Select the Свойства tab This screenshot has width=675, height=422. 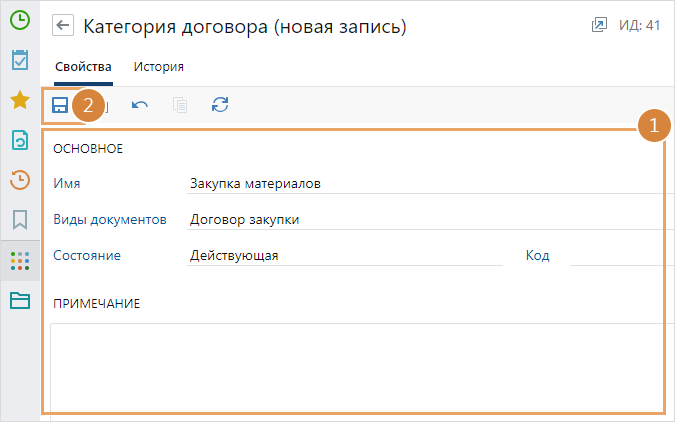coord(83,67)
